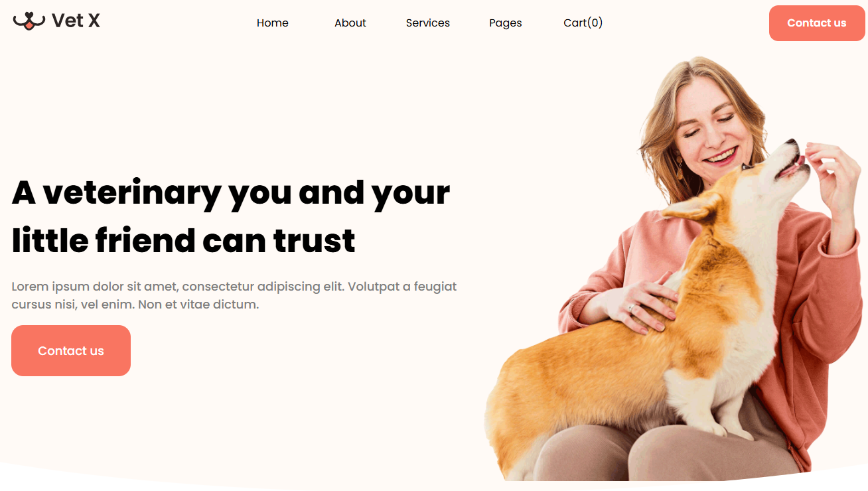Click the Lorem ipsum paragraph first line
868x491 pixels.
[234, 287]
